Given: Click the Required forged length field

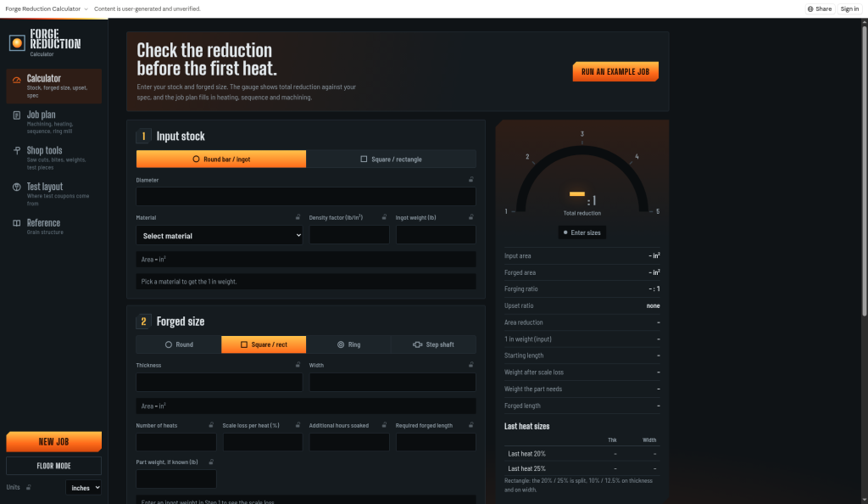Looking at the screenshot, I should tap(436, 442).
